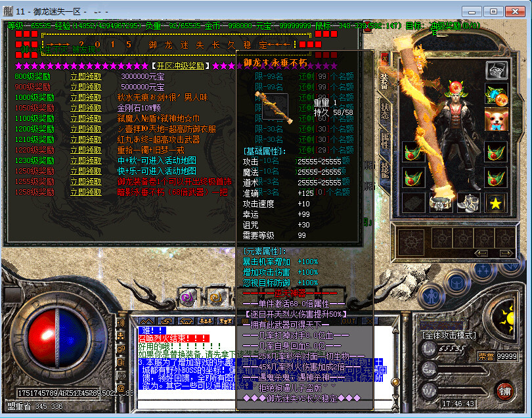This screenshot has height=418, width=532.
Task: Claim 立即领取 for 1210级奖励
Action: pyautogui.click(x=86, y=139)
